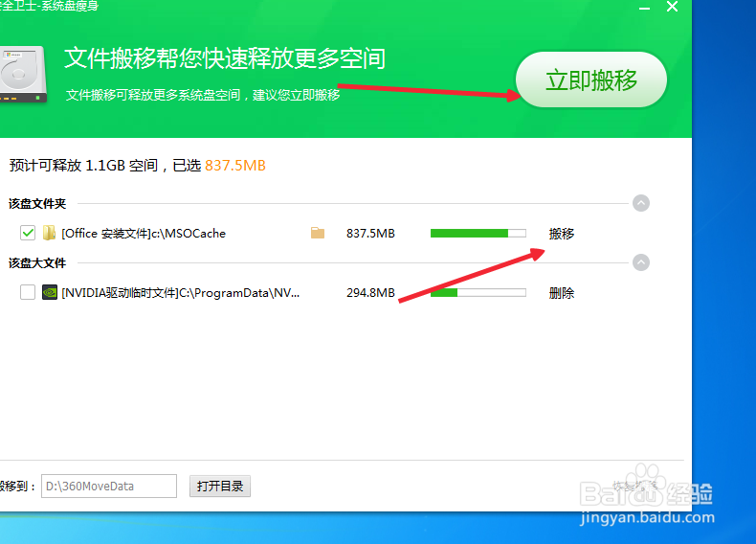This screenshot has width=756, height=544.
Task: Select the [Office 安装文件]c:\MSOCache entry text
Action: [144, 234]
